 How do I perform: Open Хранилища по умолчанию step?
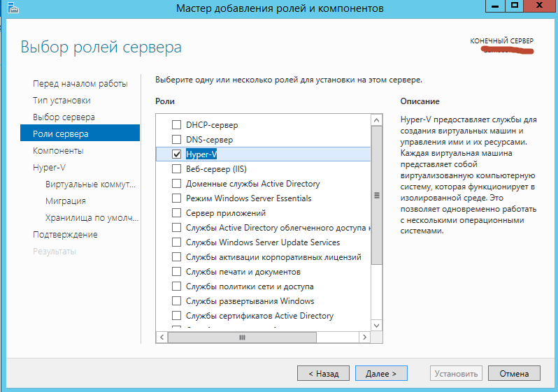click(x=92, y=218)
